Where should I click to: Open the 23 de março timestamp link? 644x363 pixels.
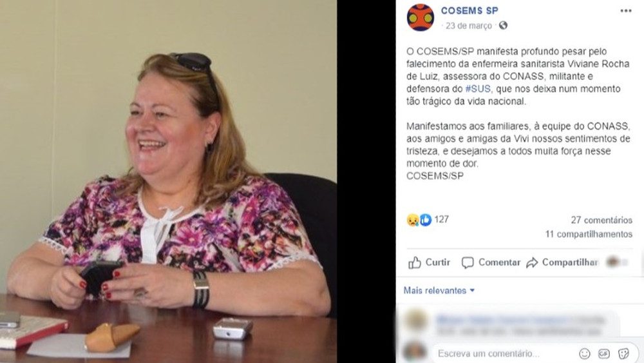(469, 26)
